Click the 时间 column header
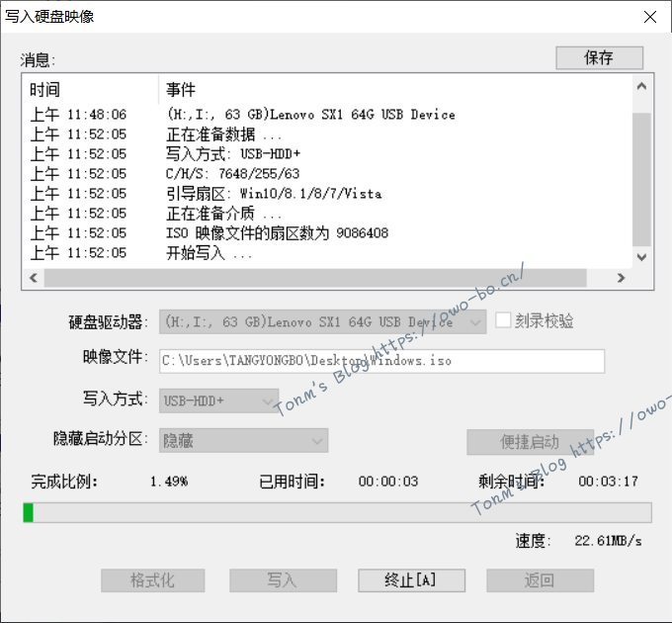672x623 pixels. (x=89, y=89)
